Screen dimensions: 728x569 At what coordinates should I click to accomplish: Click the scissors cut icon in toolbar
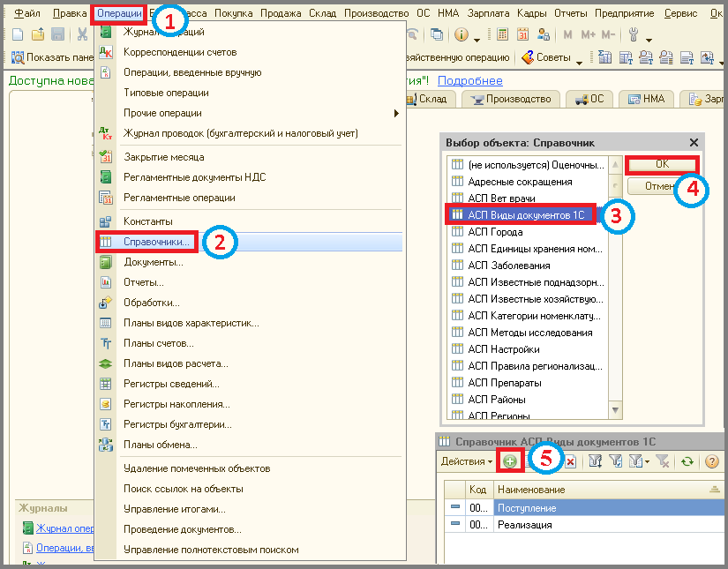(82, 34)
